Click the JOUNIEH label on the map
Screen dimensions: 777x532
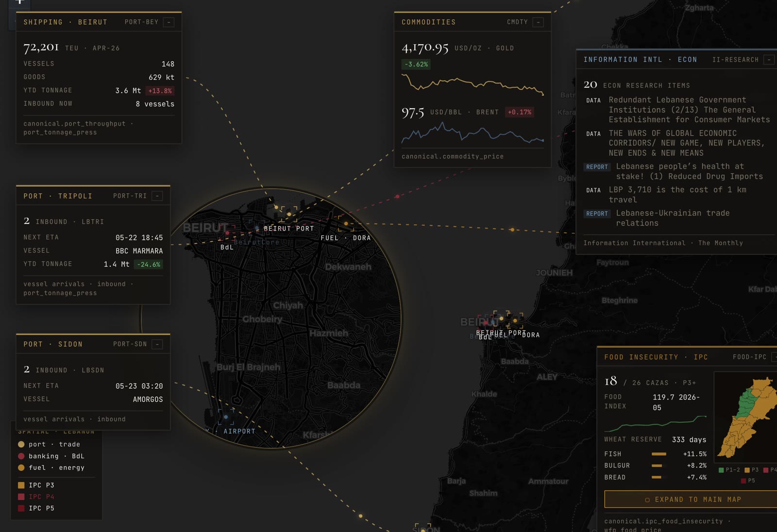(554, 273)
